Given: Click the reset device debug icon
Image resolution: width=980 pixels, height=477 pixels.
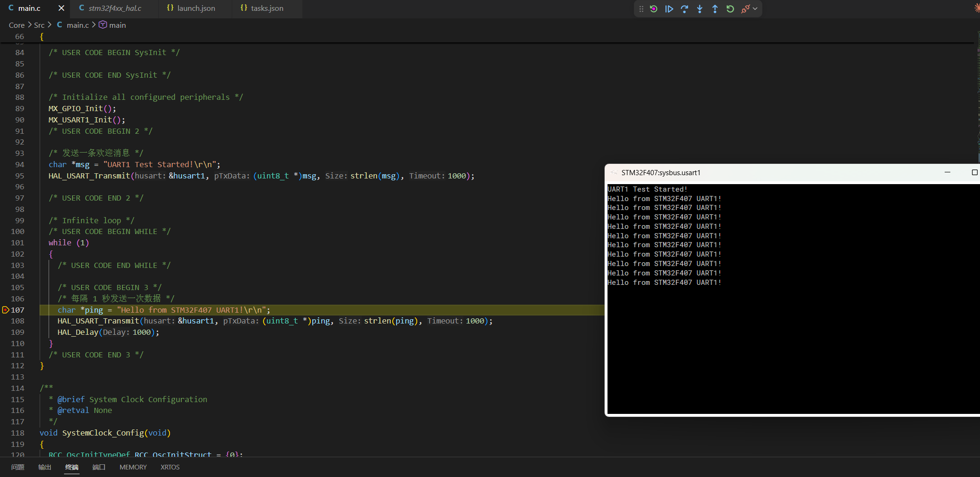Looking at the screenshot, I should click(654, 9).
